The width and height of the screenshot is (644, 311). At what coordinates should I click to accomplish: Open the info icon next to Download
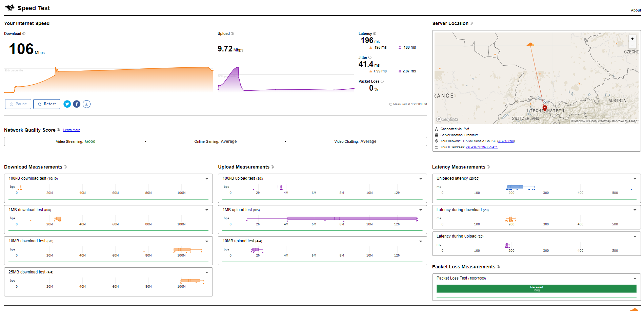tap(24, 34)
